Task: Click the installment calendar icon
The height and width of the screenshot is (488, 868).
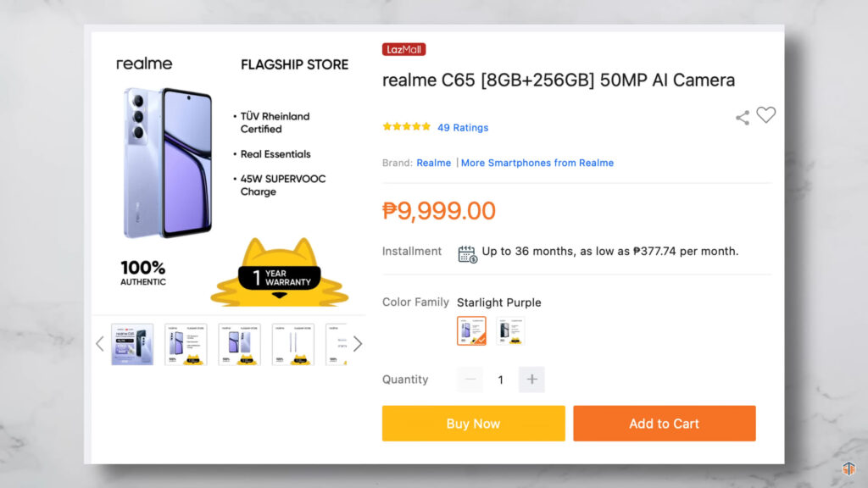Action: click(467, 253)
